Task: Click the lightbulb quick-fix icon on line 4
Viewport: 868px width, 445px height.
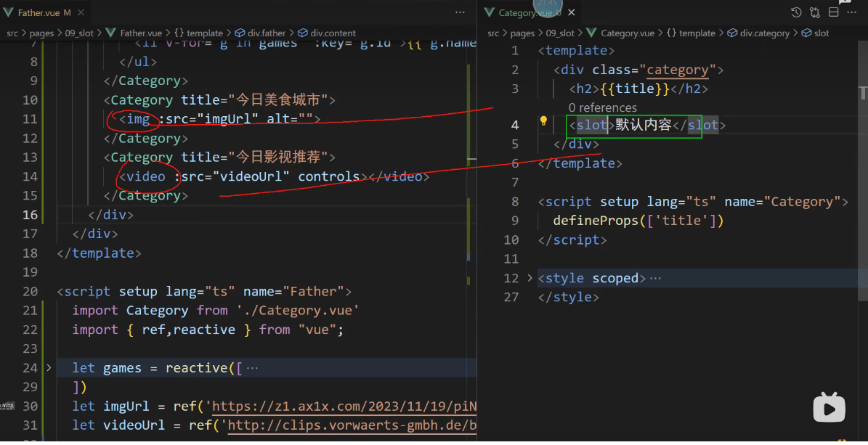Action: pos(543,121)
